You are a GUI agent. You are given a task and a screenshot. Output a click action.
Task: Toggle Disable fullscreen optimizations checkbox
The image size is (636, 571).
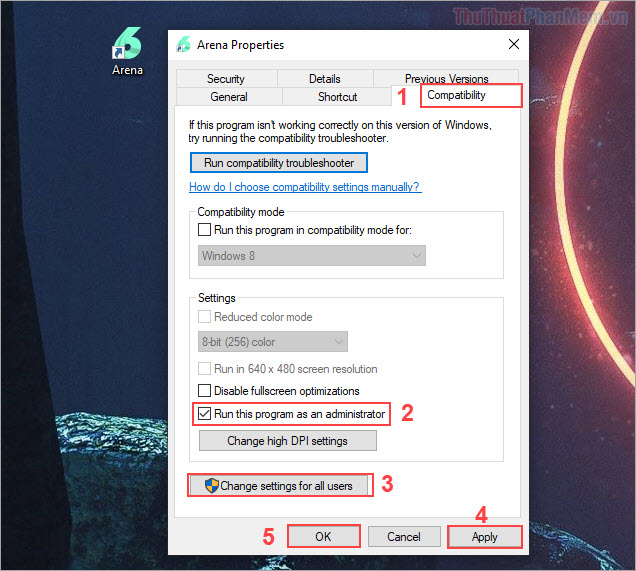[205, 391]
